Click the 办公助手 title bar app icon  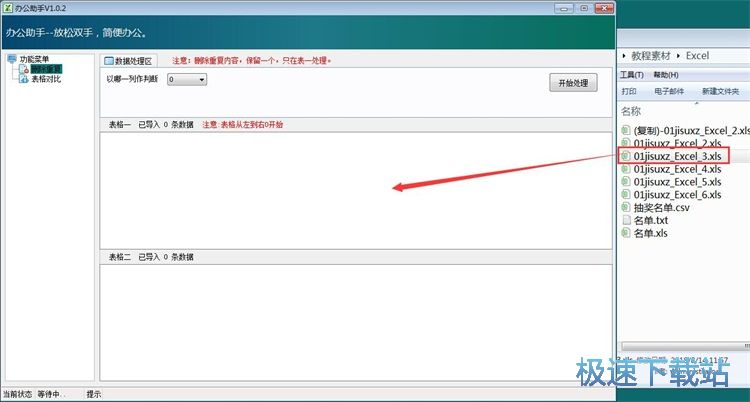pyautogui.click(x=8, y=8)
